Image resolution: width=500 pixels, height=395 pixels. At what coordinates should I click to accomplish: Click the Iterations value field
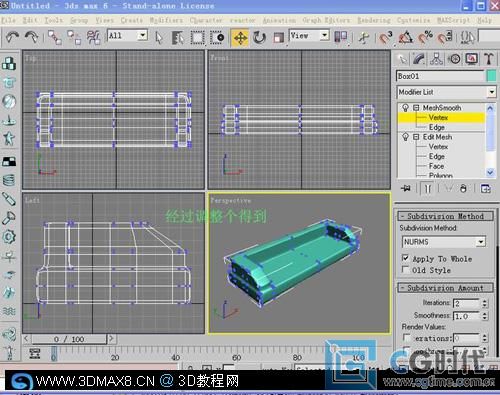click(467, 303)
